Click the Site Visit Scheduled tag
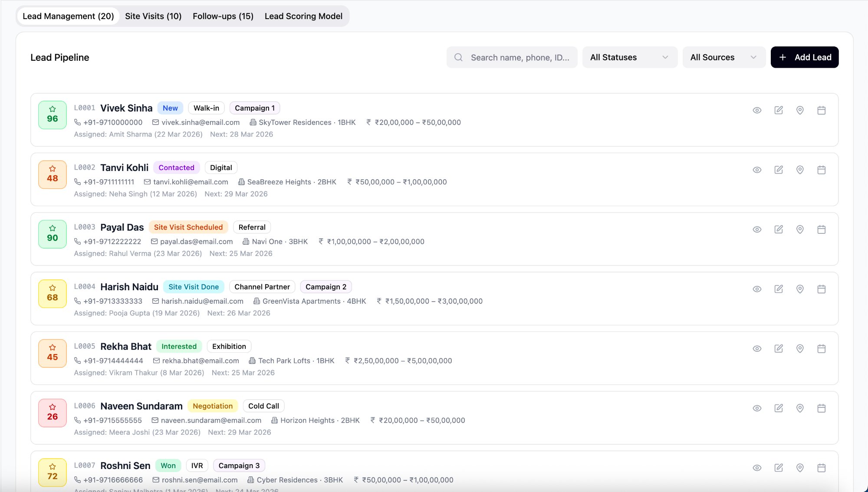 (188, 227)
